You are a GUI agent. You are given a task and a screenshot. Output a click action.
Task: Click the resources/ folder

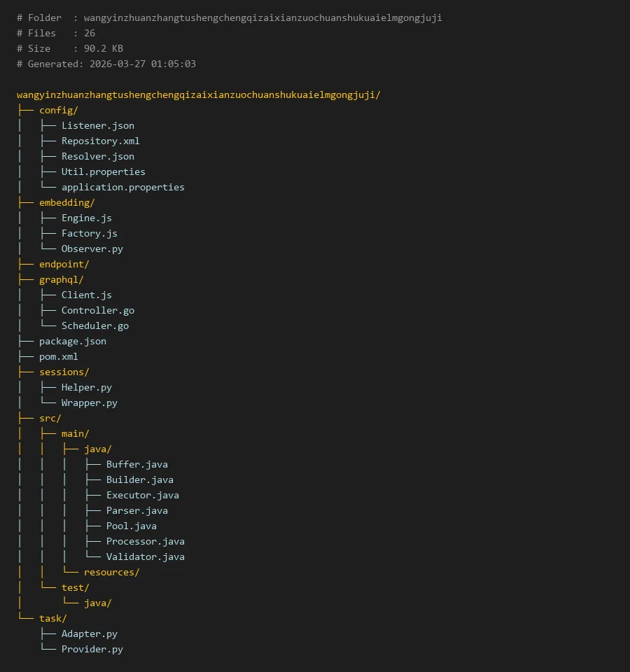click(x=111, y=572)
